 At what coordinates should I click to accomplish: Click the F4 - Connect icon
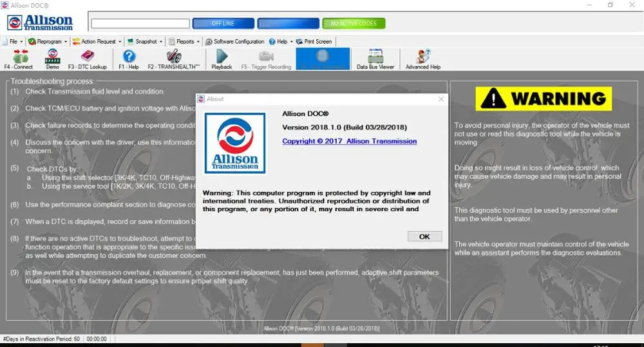point(19,59)
